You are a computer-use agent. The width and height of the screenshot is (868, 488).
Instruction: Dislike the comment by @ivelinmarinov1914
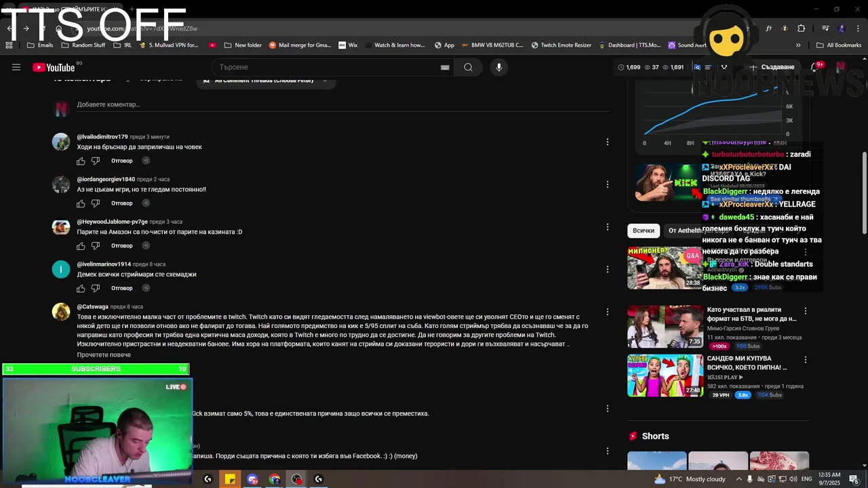(96, 288)
